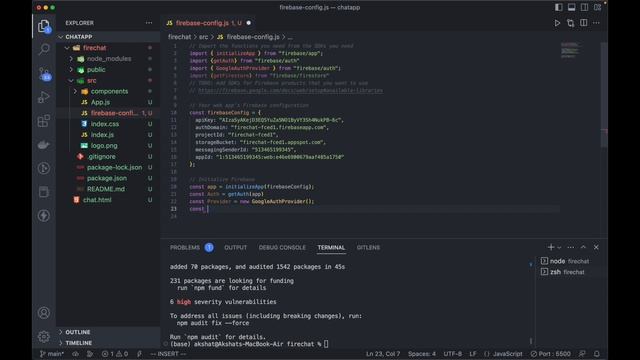This screenshot has height=360, width=640.
Task: Toggle secondary side bar layout icon
Action: click(584, 7)
